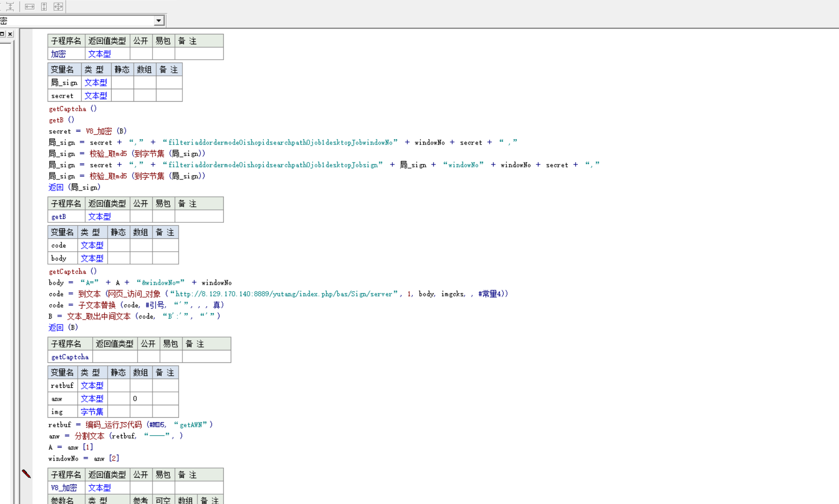Click the 参数名 column header
This screenshot has width=839, height=504.
66,500
